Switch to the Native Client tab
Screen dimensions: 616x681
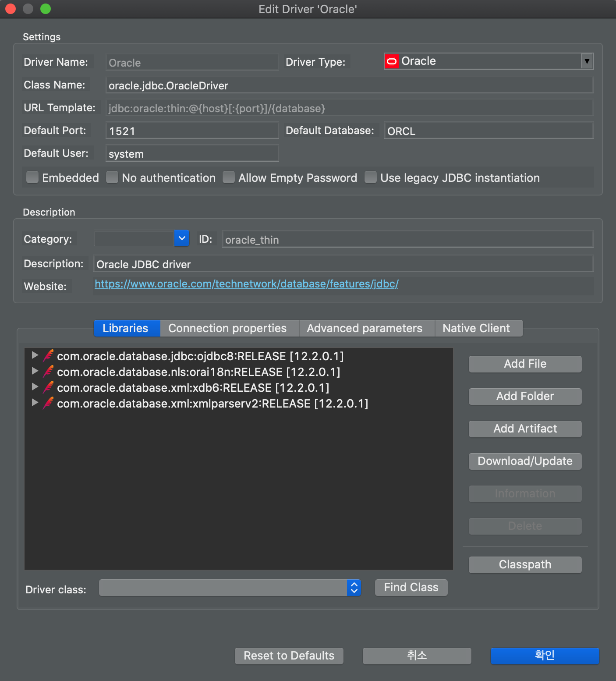pyautogui.click(x=478, y=328)
